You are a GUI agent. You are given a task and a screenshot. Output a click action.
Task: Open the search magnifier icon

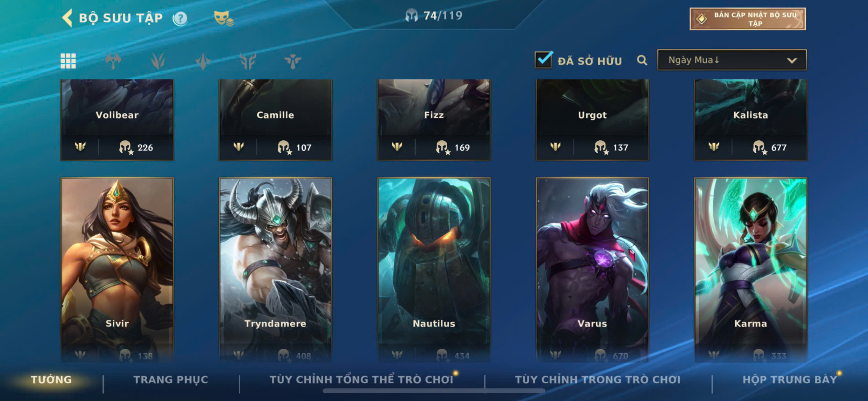point(642,60)
